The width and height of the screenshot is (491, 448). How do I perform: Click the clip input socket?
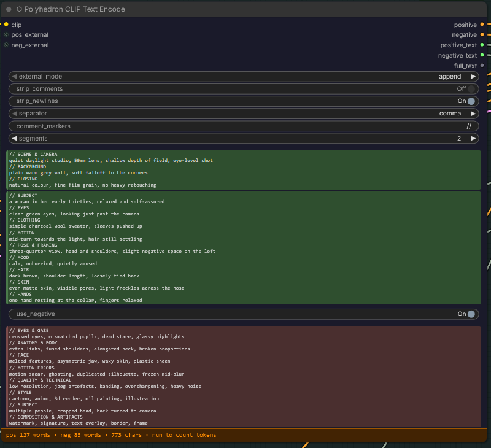tap(6, 25)
